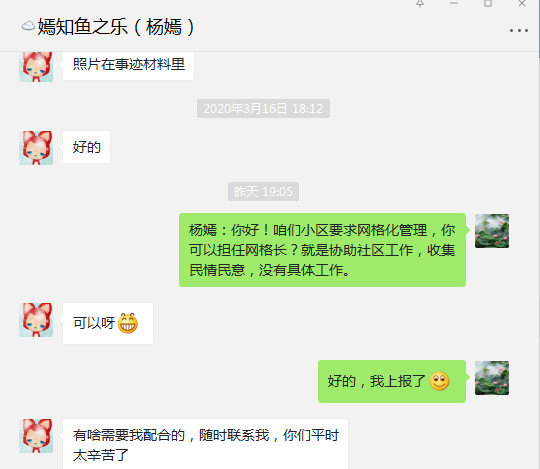Open fox avatar next to '照片在事迹材料里'

[36, 67]
